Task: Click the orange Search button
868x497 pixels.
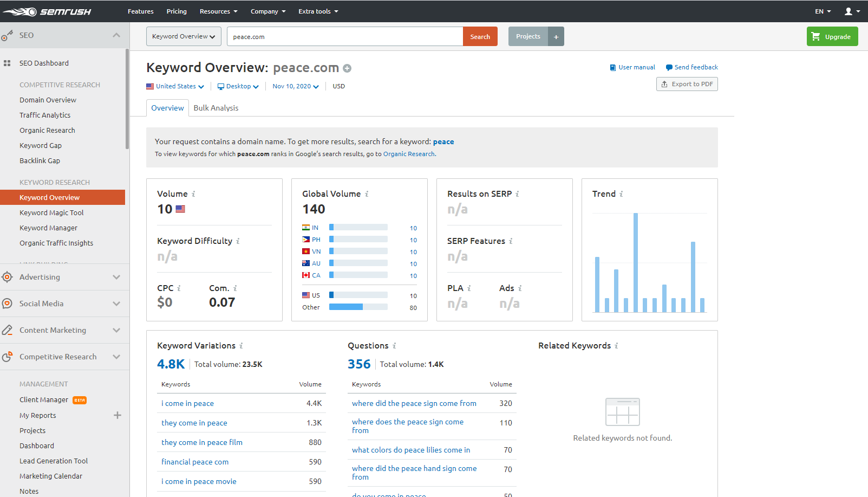Action: pyautogui.click(x=480, y=36)
